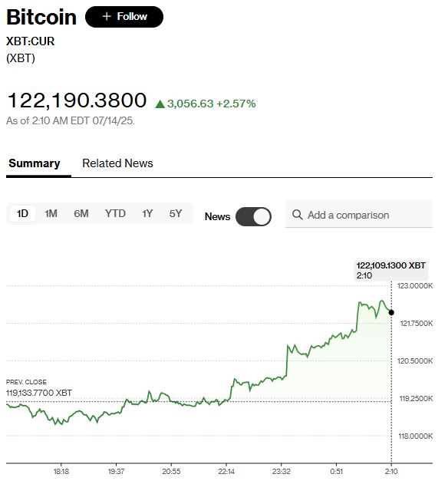This screenshot has width=448, height=484.
Task: Open the Summary tab
Action: [35, 163]
